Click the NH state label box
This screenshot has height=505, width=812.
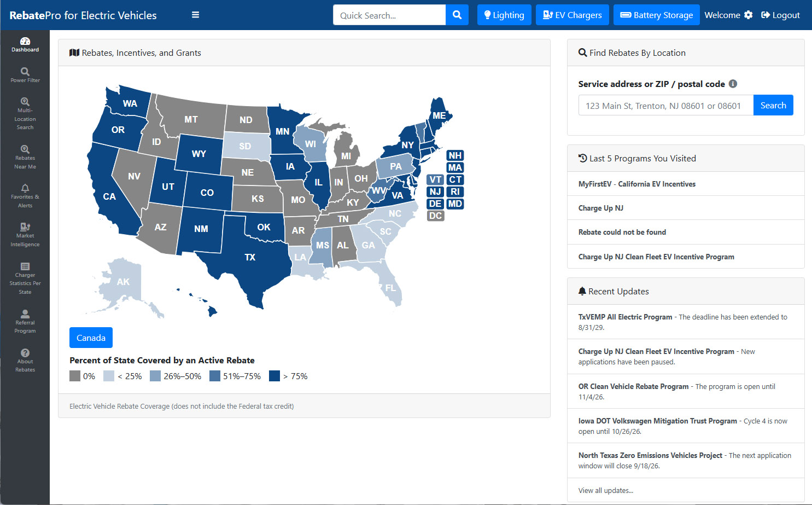click(455, 155)
